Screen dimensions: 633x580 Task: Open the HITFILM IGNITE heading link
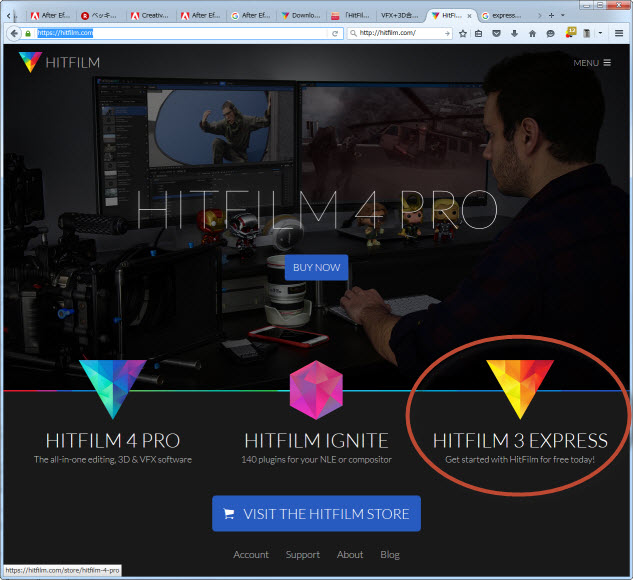(x=316, y=441)
